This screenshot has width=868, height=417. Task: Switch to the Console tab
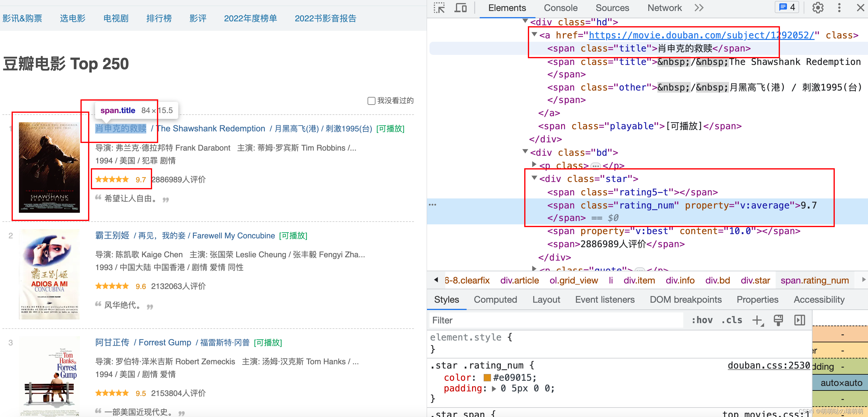560,8
